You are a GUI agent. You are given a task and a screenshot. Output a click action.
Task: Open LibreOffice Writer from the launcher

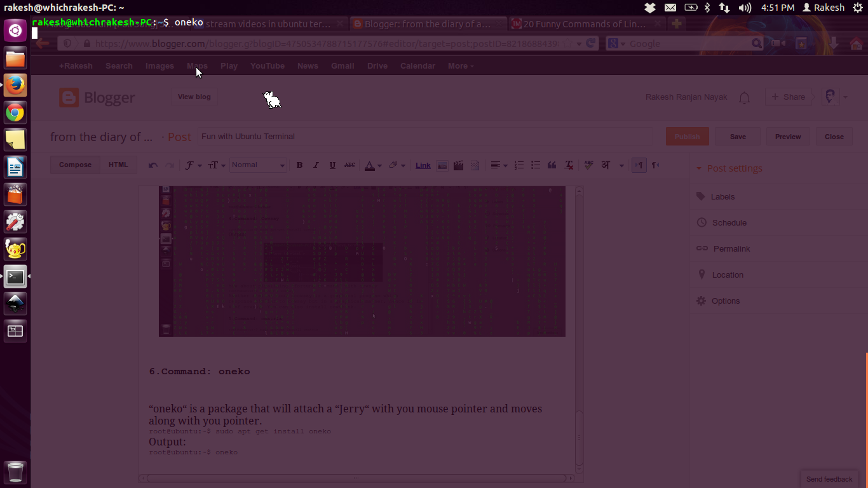point(15,168)
